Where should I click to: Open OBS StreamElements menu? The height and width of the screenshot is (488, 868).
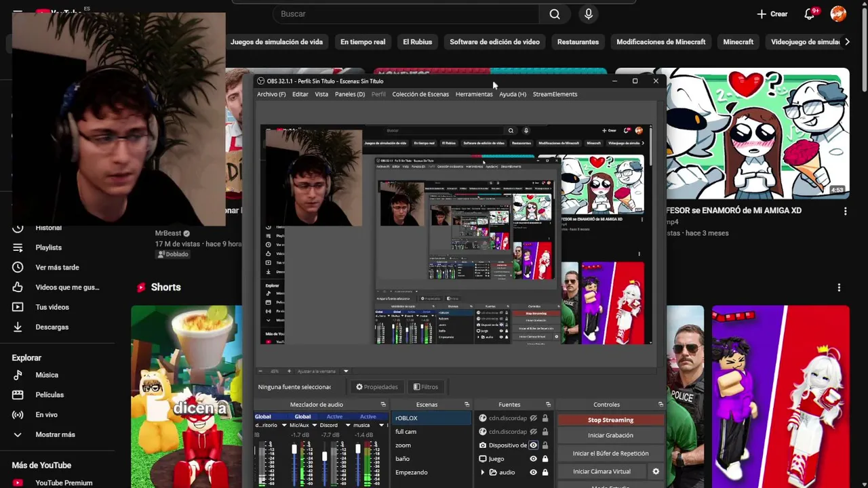click(555, 94)
